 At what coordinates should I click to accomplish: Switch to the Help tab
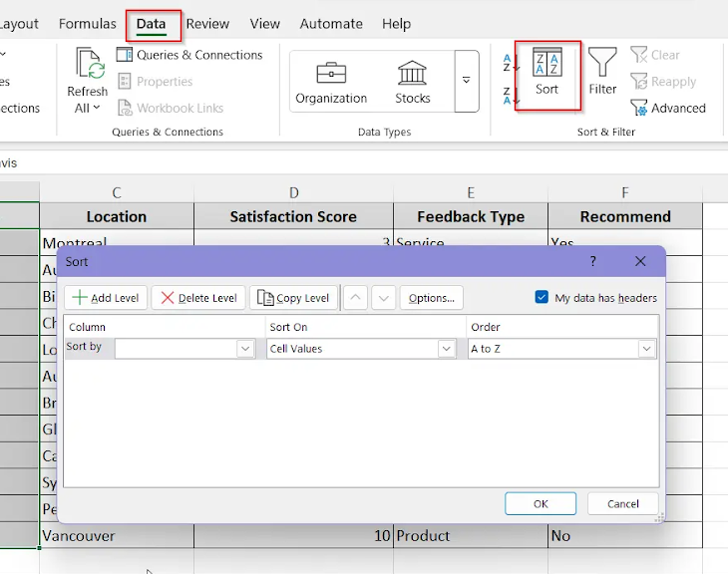[x=397, y=24]
